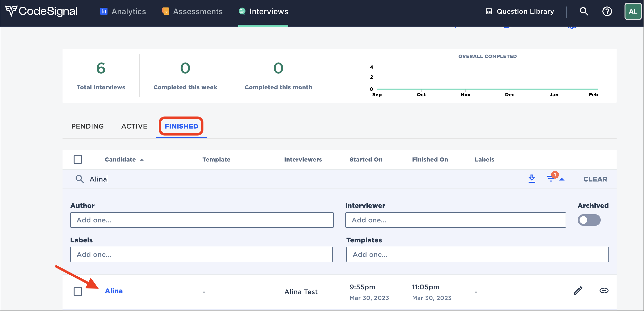Viewport: 644px width, 311px height.
Task: Edit Alina interview with pencil icon
Action: pos(578,291)
